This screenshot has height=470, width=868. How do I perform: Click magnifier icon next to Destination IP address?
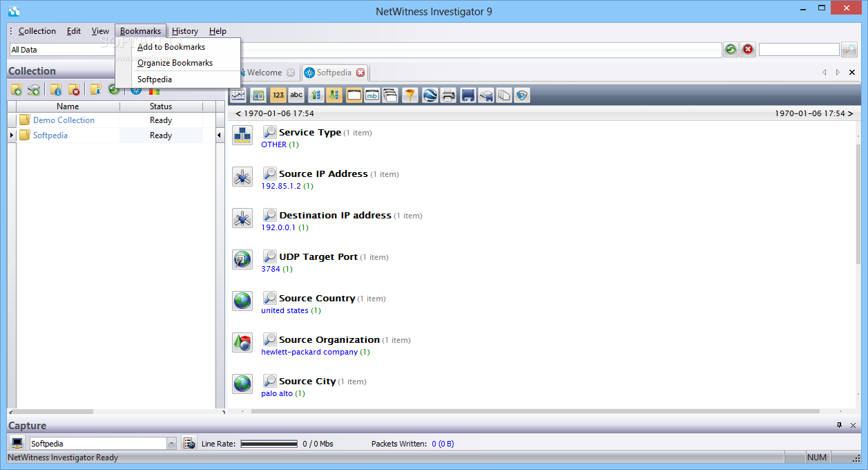click(x=270, y=215)
